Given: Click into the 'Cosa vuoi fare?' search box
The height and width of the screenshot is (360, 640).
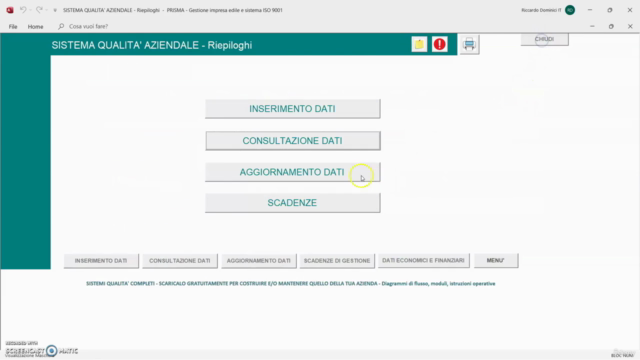Looking at the screenshot, I should [x=88, y=26].
